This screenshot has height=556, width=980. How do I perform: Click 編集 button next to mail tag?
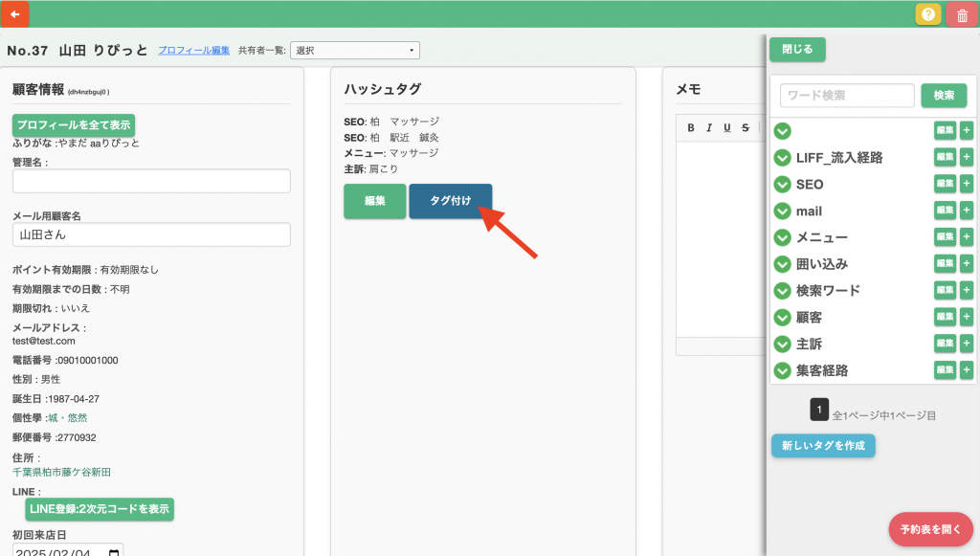[x=945, y=211]
